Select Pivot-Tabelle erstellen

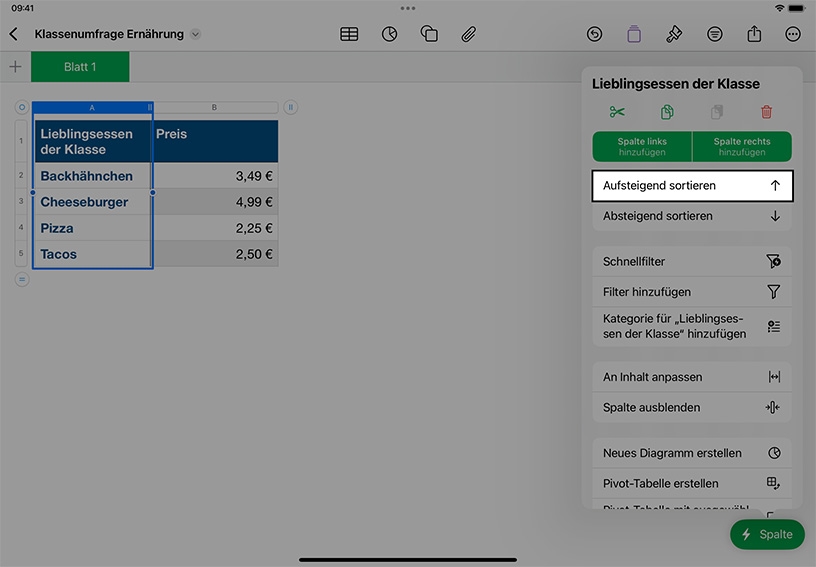click(x=692, y=483)
